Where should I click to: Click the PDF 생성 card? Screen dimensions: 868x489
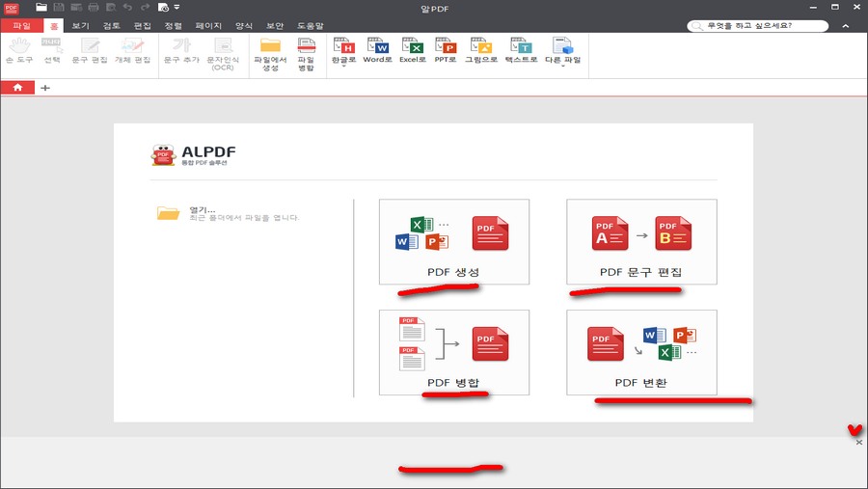tap(454, 242)
